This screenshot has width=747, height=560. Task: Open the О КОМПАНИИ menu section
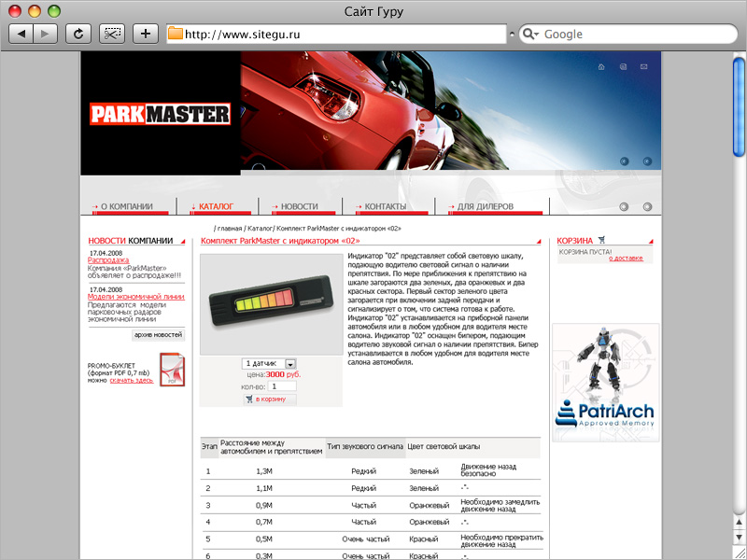pos(126,206)
